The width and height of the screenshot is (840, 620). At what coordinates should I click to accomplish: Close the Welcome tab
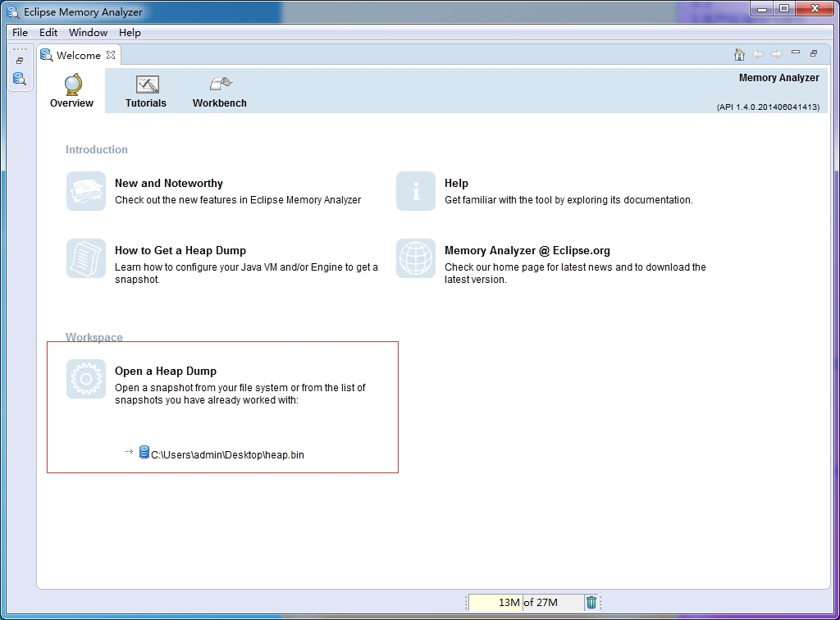click(x=111, y=55)
